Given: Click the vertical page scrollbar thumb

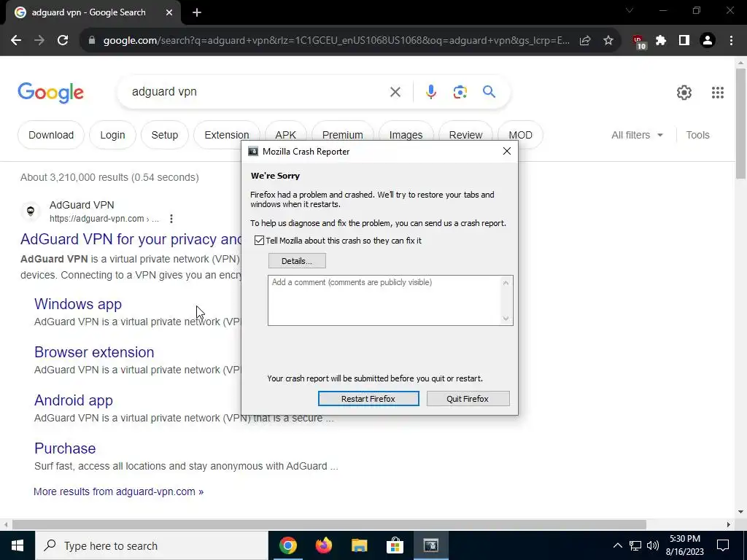Looking at the screenshot, I should click(x=740, y=123).
